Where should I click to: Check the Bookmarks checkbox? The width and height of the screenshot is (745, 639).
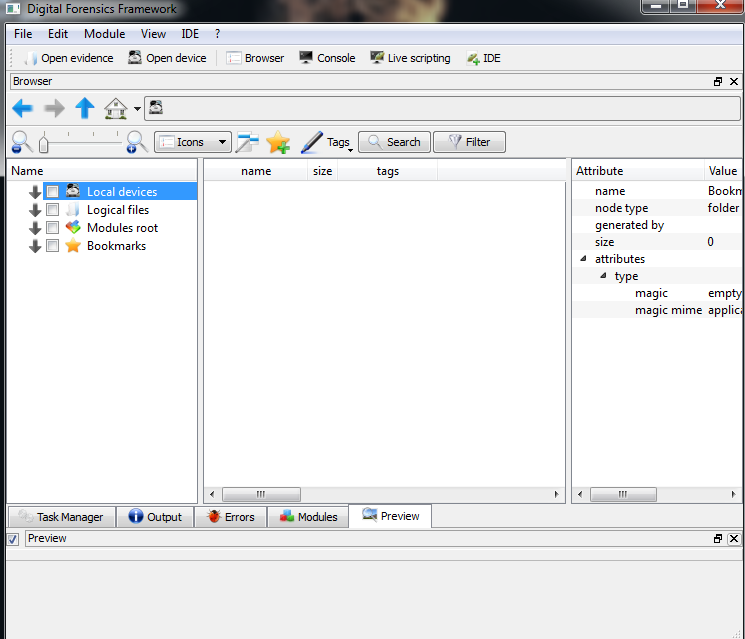[53, 246]
